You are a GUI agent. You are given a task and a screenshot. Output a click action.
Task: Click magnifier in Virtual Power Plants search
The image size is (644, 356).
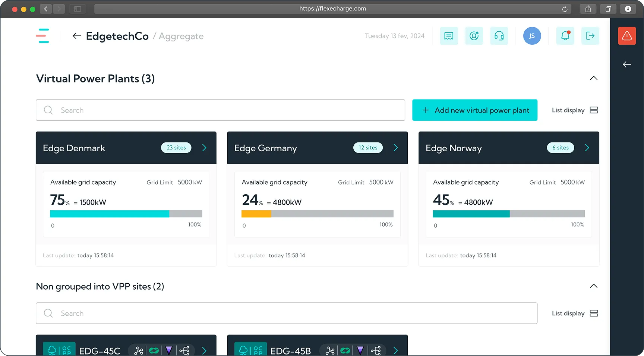pos(48,110)
